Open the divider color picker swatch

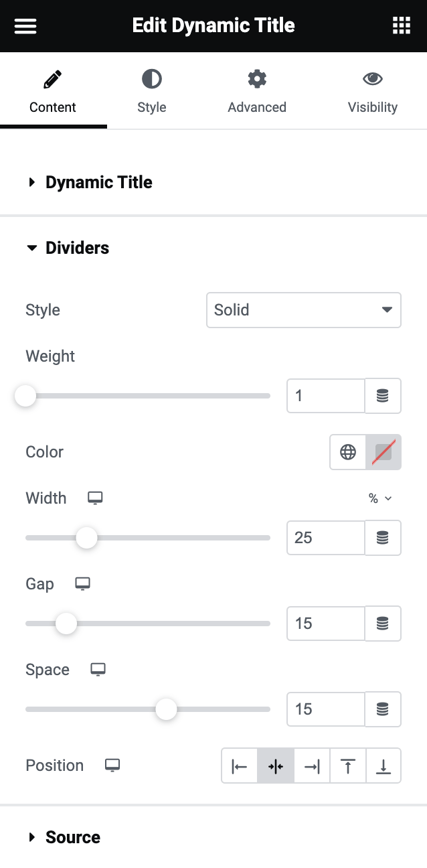click(383, 452)
